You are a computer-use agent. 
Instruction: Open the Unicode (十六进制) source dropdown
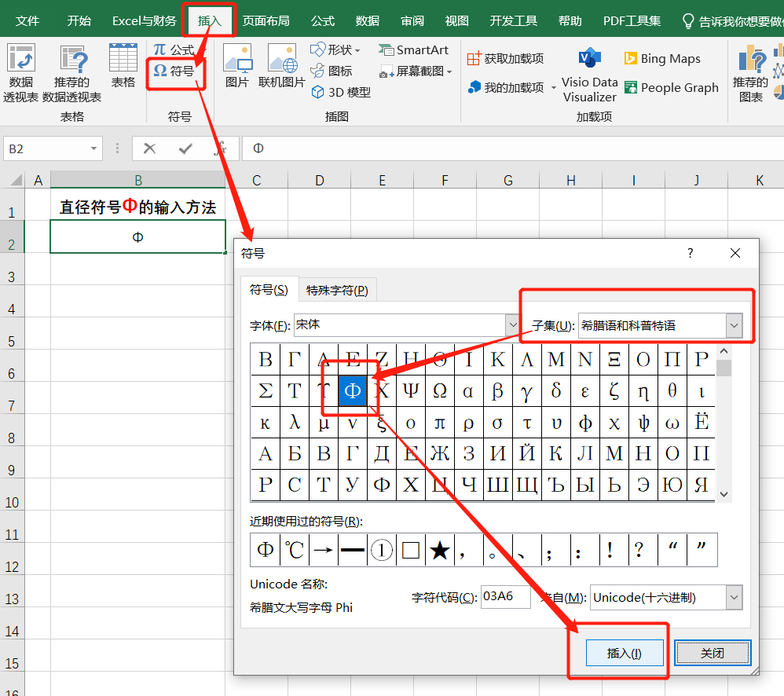coord(734,598)
